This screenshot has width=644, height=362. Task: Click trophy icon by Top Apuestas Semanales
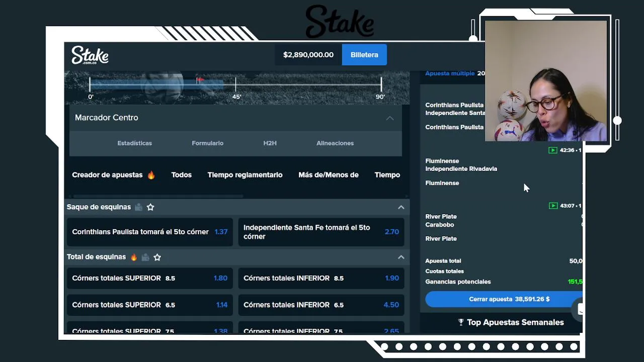461,322
